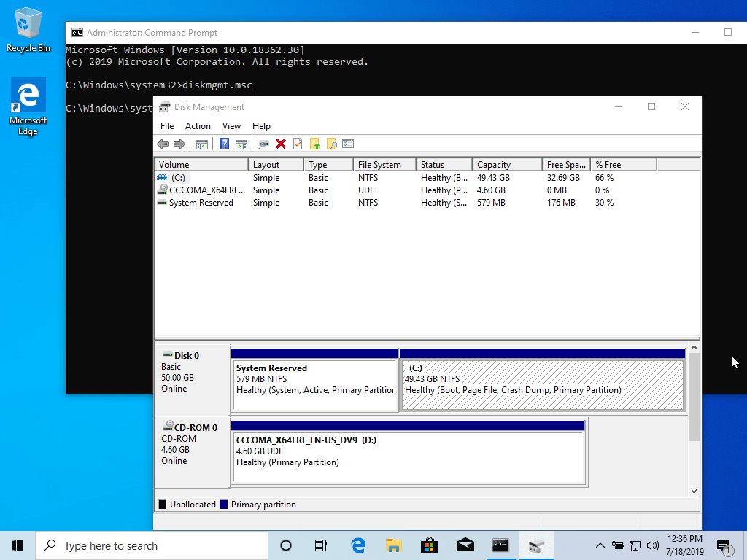Screen dimensions: 747x560
Task: Click the red X Delete toolbar icon
Action: click(x=280, y=144)
